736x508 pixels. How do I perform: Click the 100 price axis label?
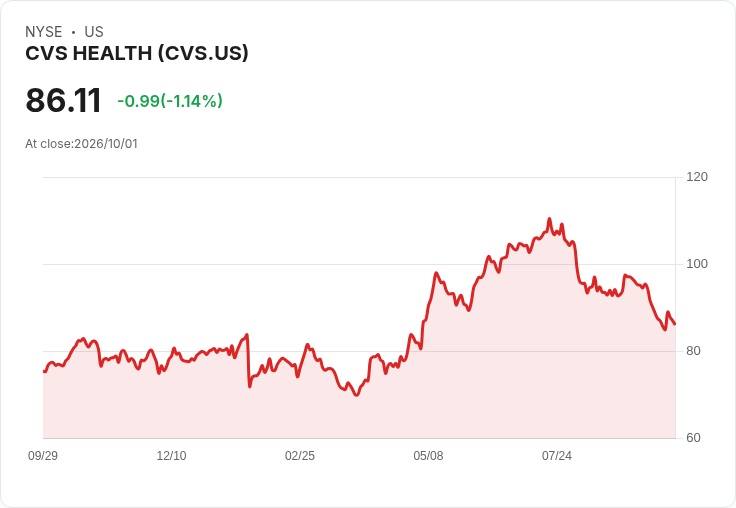697,264
